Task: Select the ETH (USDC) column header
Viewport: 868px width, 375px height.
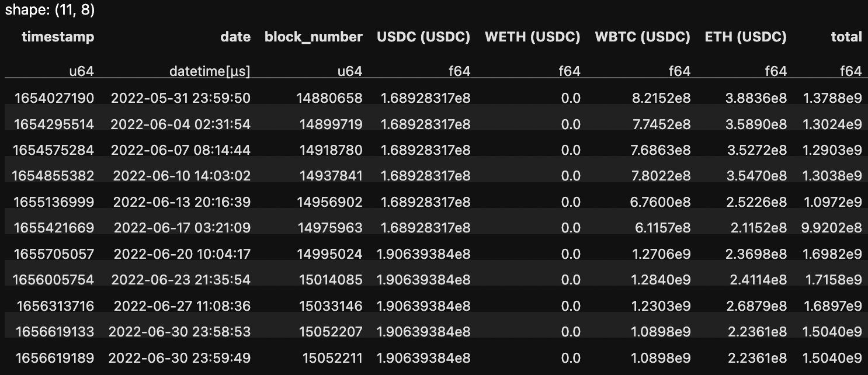Action: (746, 37)
